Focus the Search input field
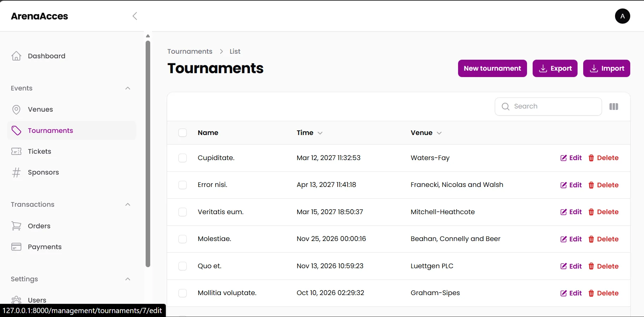The image size is (644, 317). [x=548, y=106]
